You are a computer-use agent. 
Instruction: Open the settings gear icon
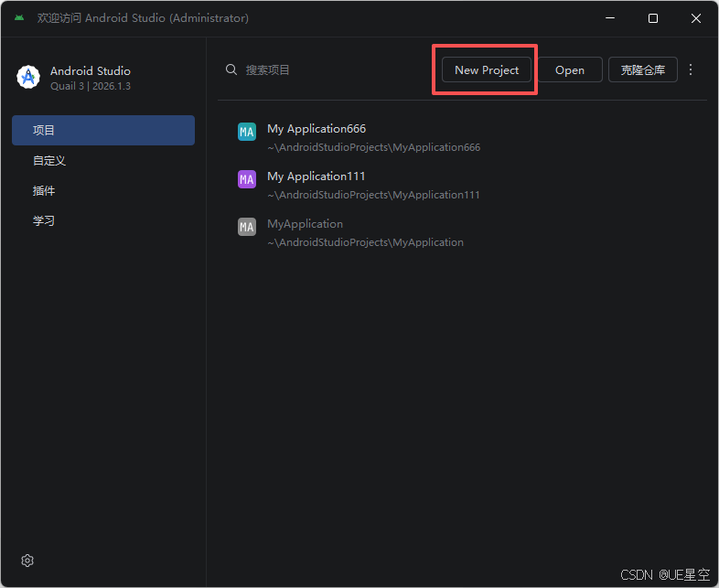point(27,561)
